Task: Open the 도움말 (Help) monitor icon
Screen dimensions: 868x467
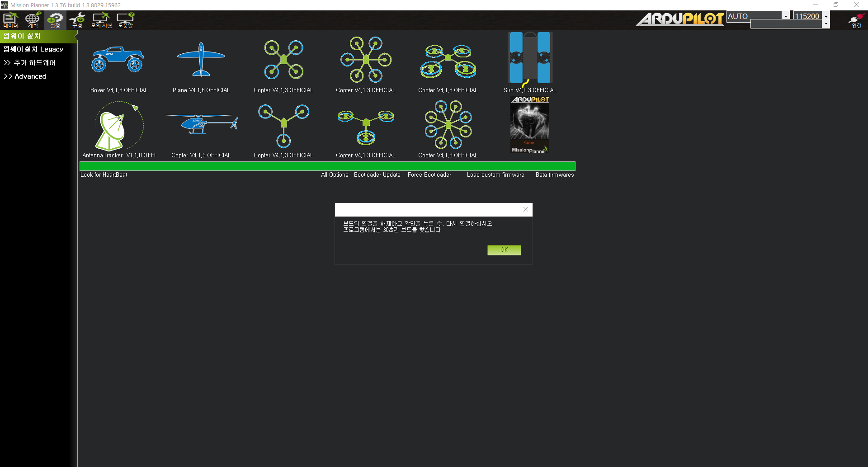Action: [125, 20]
